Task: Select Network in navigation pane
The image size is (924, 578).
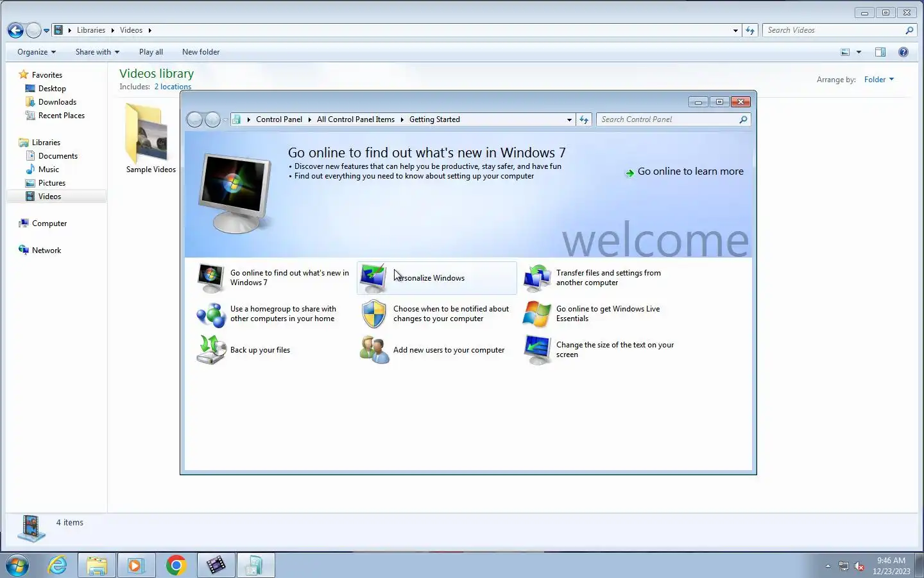Action: 46,250
